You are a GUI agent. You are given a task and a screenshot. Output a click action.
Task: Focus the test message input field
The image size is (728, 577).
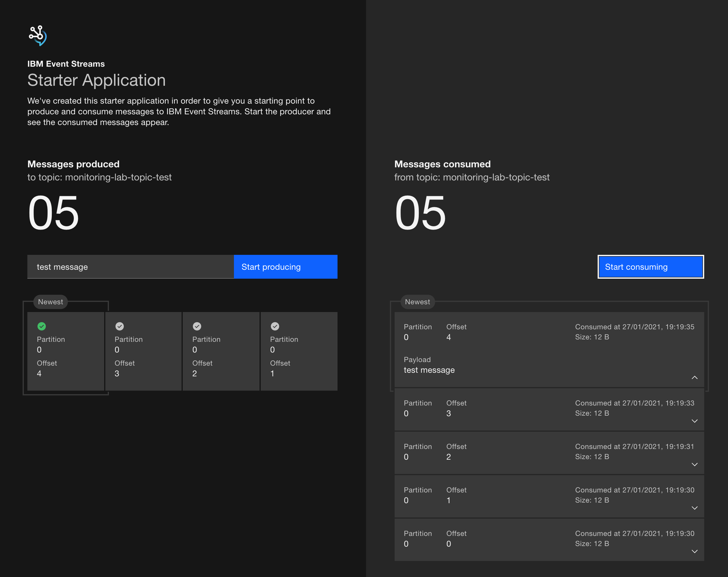[x=131, y=267]
